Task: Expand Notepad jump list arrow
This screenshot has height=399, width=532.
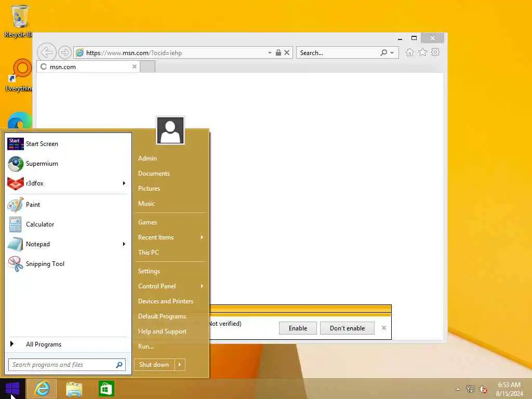Action: tap(124, 244)
